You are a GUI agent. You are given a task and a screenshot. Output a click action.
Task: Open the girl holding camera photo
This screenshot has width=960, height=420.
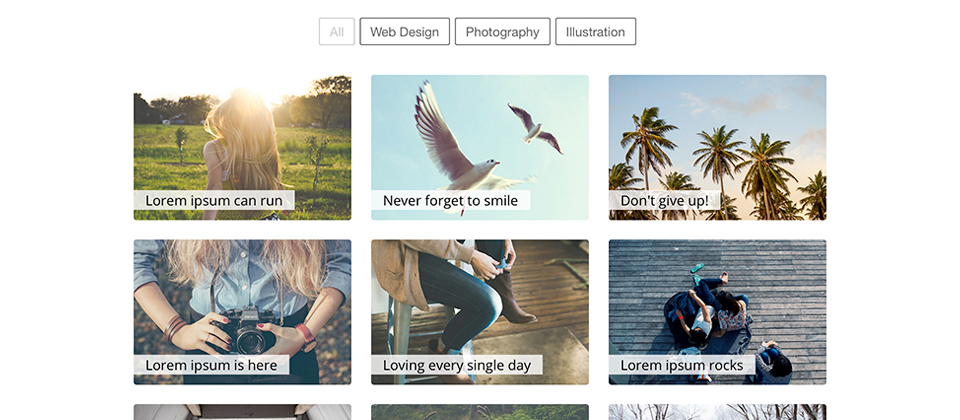[242, 300]
